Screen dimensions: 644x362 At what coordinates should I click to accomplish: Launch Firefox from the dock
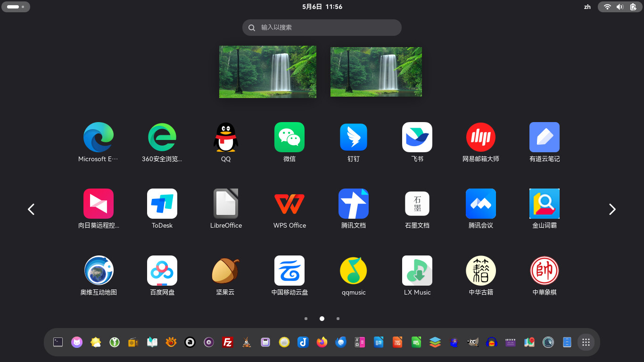[322, 342]
